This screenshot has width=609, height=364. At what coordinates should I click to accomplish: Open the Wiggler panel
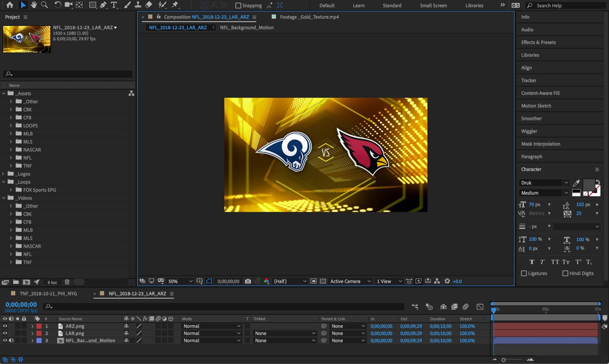529,131
